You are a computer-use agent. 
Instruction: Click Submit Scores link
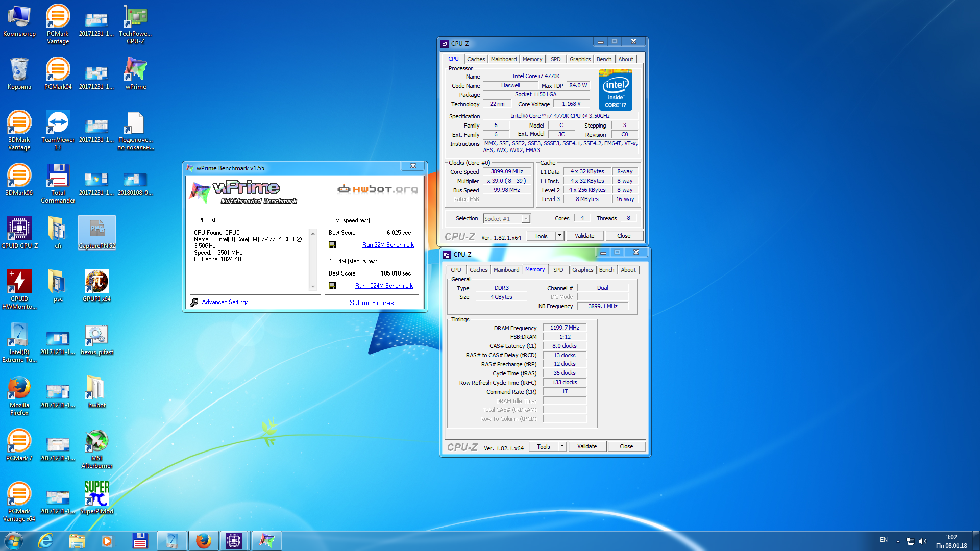(x=372, y=303)
